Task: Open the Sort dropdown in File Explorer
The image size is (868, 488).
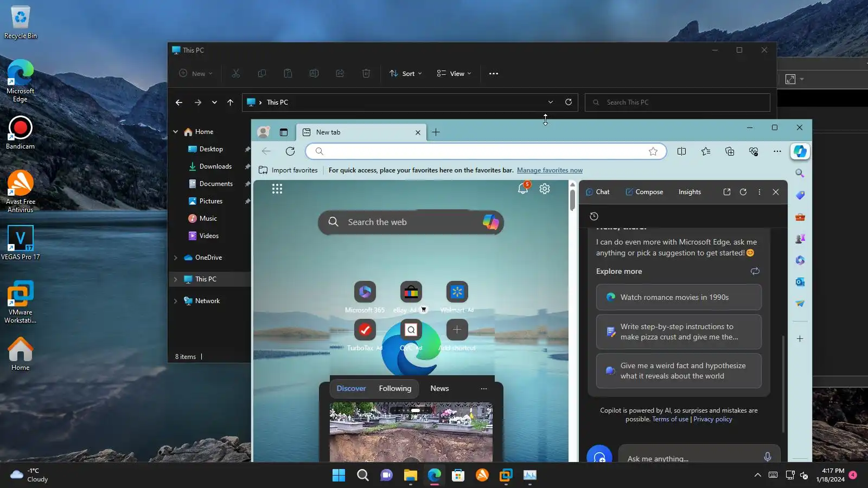Action: coord(406,74)
